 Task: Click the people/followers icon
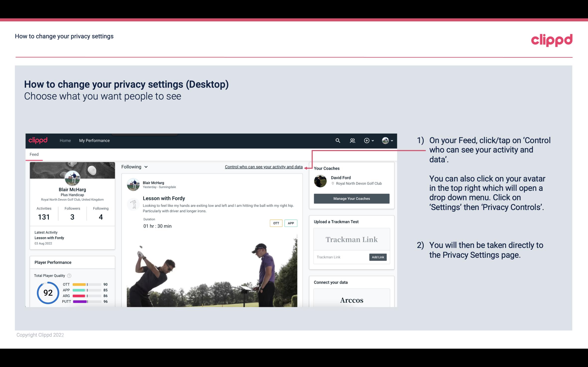[352, 140]
